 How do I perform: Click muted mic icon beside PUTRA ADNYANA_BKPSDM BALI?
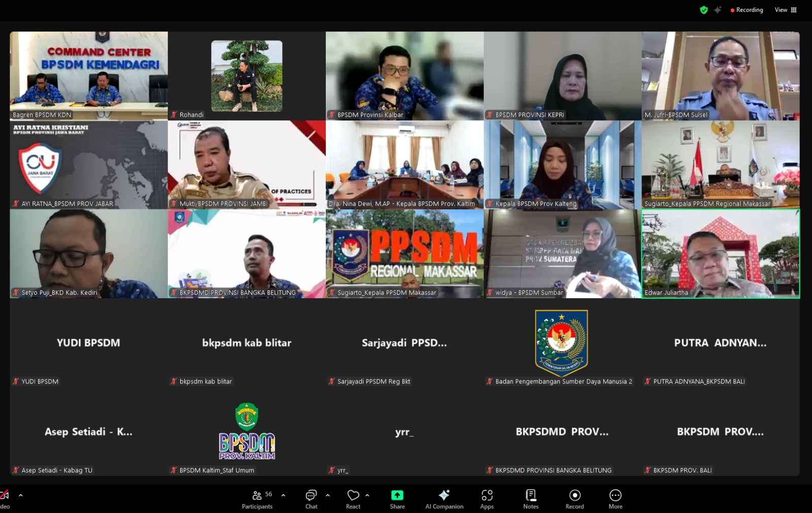point(648,381)
